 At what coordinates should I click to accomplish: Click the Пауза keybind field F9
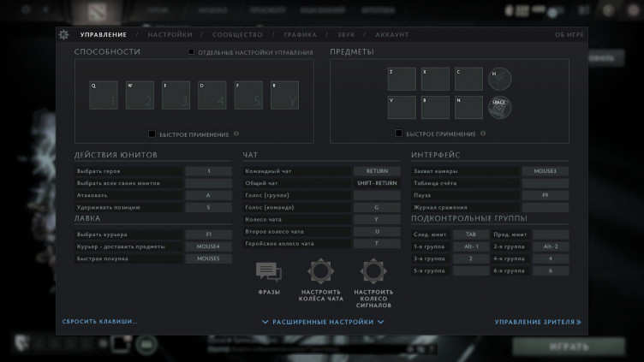point(546,195)
